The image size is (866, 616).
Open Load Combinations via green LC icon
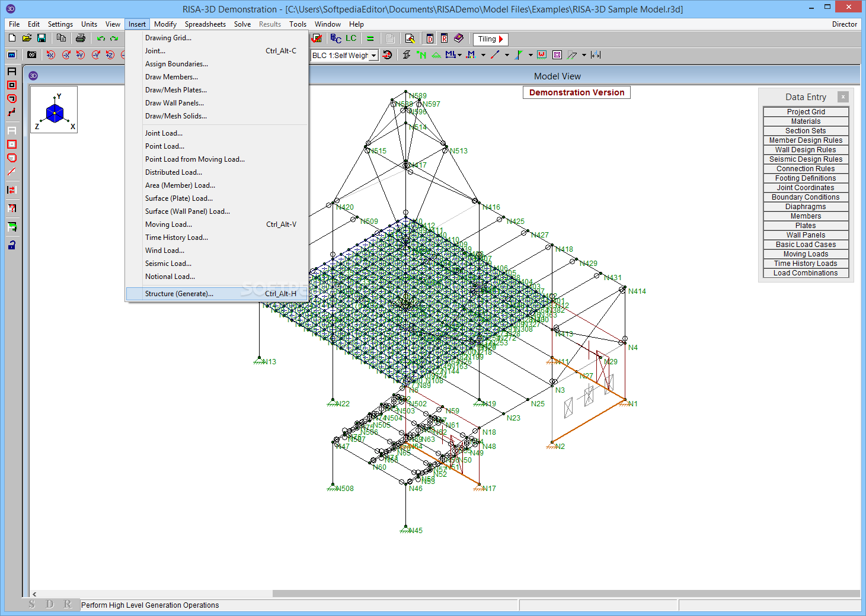click(351, 38)
